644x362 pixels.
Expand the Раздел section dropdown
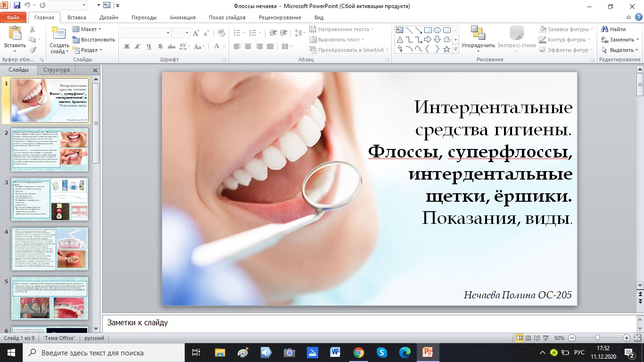pyautogui.click(x=89, y=50)
